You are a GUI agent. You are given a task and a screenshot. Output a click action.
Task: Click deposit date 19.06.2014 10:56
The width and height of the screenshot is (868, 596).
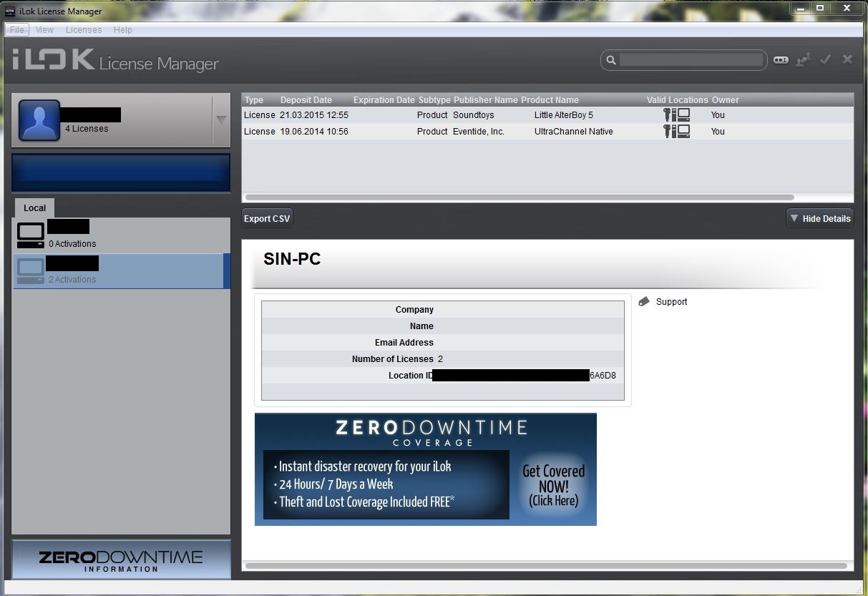pyautogui.click(x=314, y=132)
